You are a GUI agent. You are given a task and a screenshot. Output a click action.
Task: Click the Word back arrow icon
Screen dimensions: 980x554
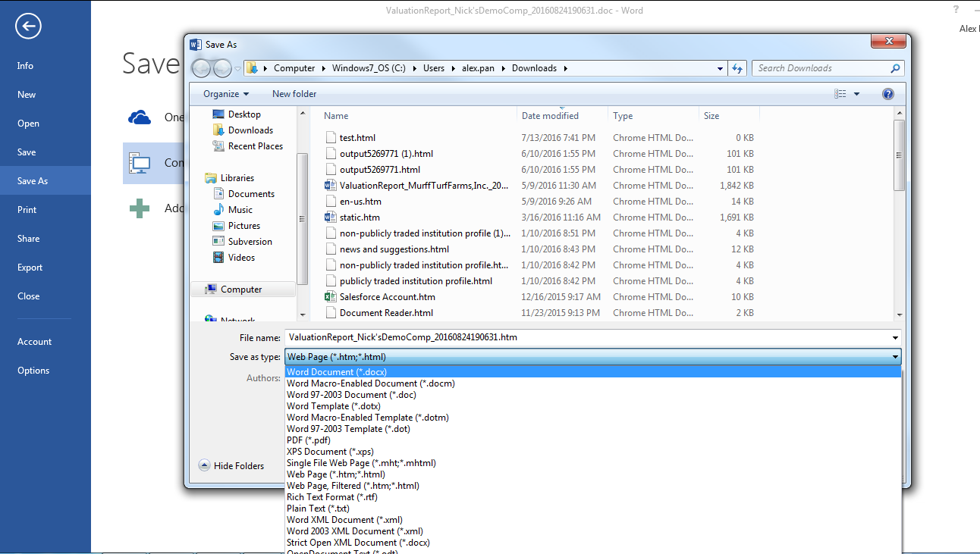(28, 27)
